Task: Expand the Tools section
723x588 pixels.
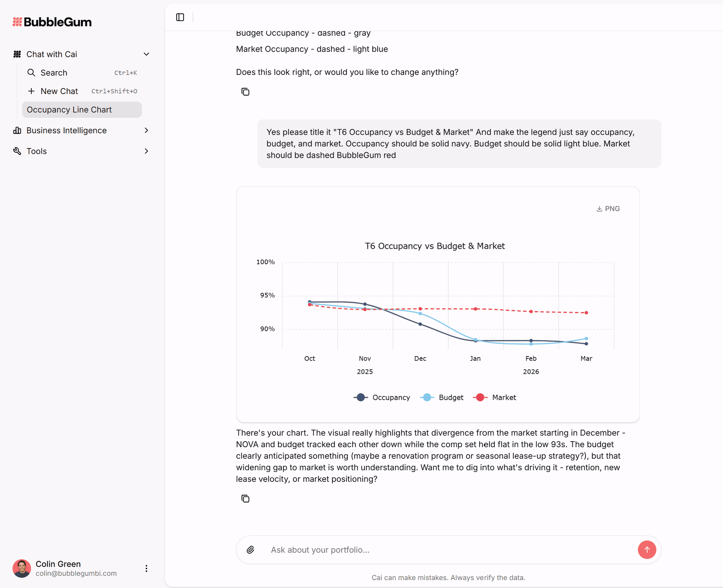Action: point(146,151)
